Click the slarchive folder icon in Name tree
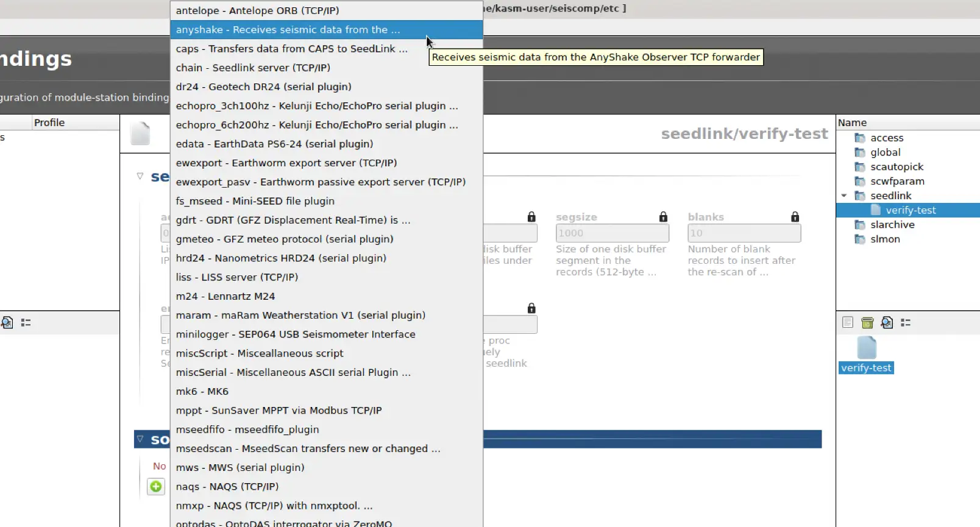The height and width of the screenshot is (527, 980). (x=860, y=225)
